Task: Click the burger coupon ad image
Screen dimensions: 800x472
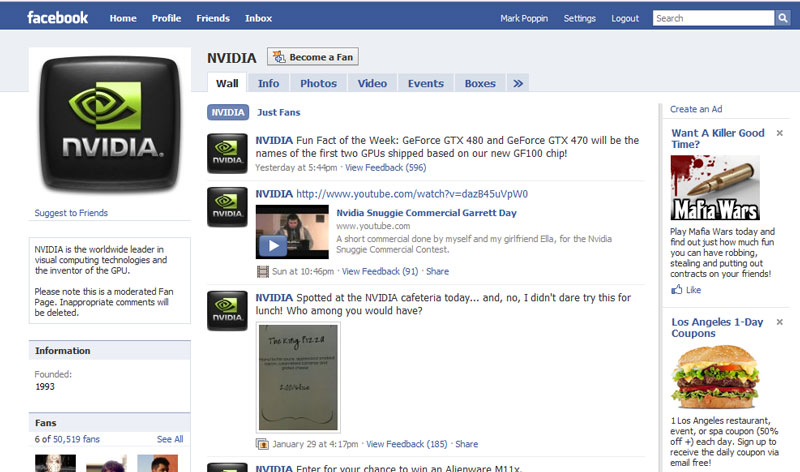Action: pyautogui.click(x=715, y=377)
